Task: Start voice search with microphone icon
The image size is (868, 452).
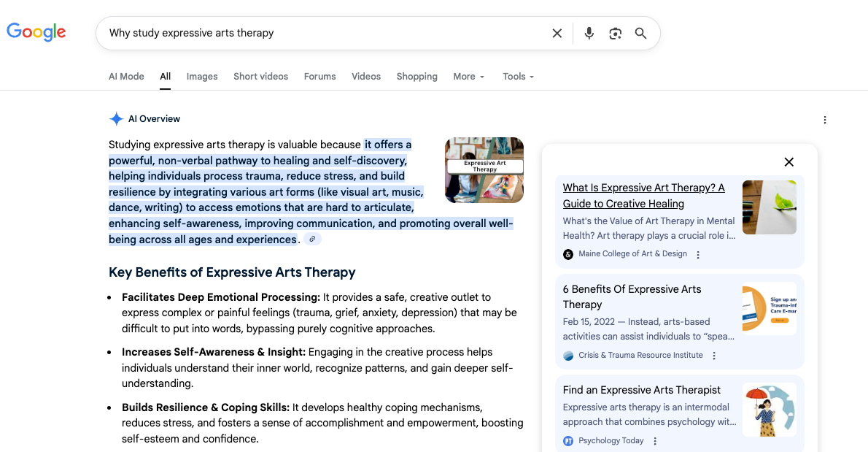Action: click(589, 33)
